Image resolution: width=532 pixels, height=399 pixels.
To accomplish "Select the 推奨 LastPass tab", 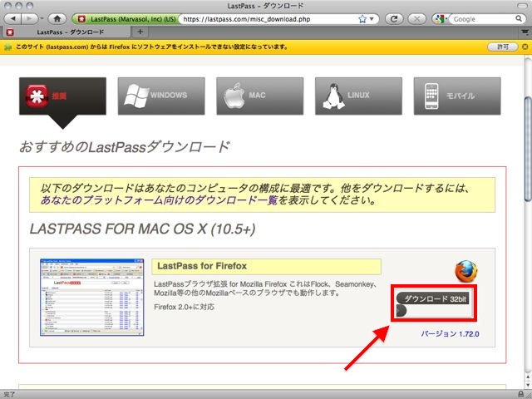I will pos(63,96).
